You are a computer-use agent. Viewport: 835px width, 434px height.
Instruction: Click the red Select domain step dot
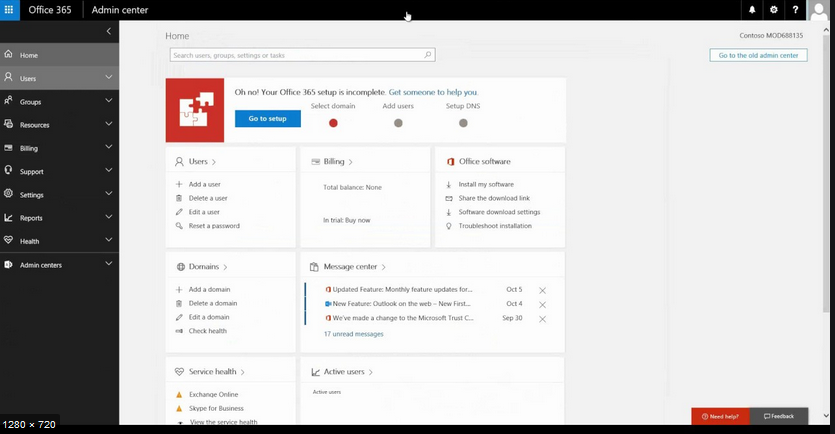tap(333, 123)
